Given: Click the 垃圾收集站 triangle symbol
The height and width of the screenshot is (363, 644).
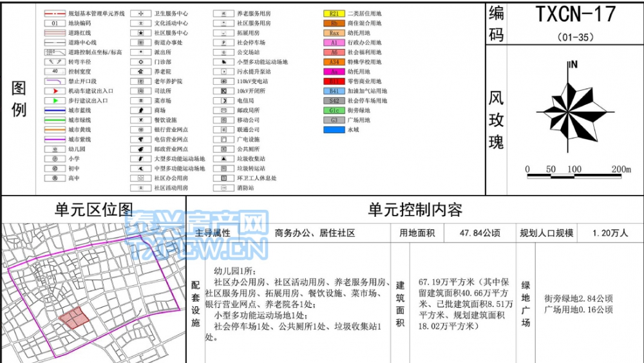Looking at the screenshot, I should 224,158.
